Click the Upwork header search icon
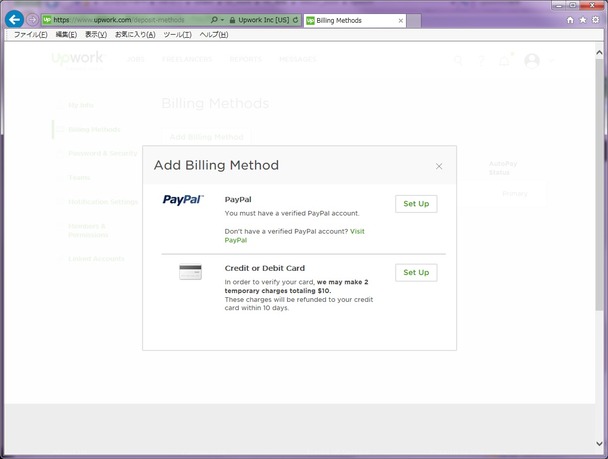This screenshot has width=608, height=459. tap(458, 60)
